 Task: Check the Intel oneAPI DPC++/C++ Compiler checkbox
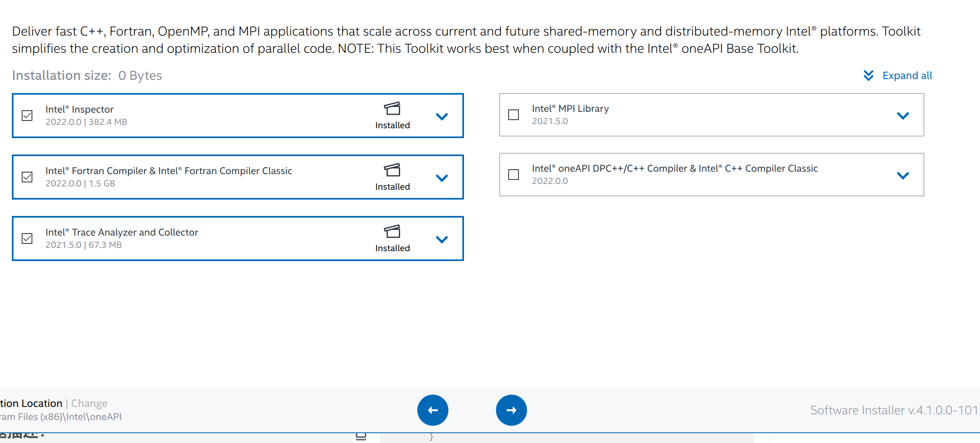tap(513, 175)
